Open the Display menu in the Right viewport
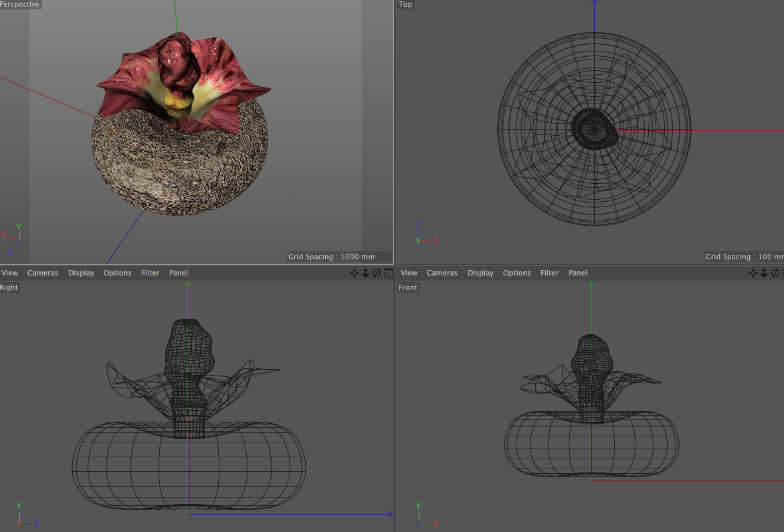 (81, 273)
